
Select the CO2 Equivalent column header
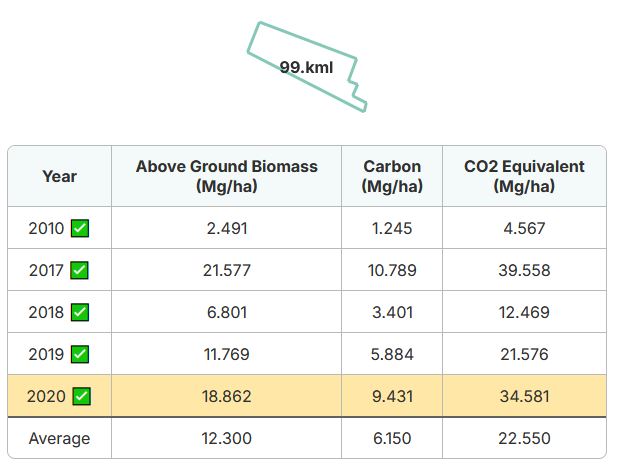524,176
